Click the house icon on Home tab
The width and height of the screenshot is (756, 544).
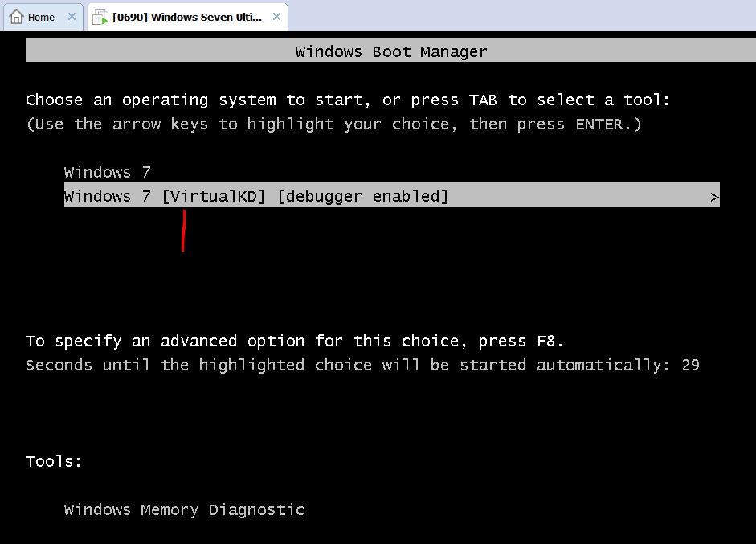(16, 17)
